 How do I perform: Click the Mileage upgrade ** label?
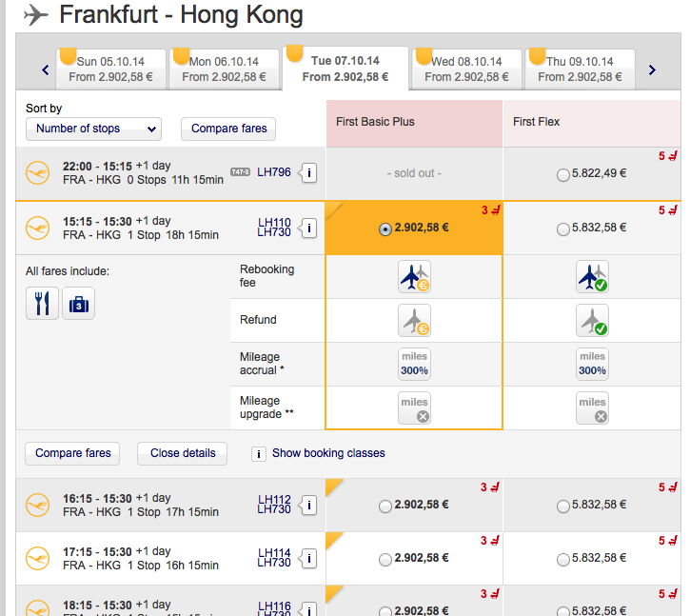(x=266, y=407)
